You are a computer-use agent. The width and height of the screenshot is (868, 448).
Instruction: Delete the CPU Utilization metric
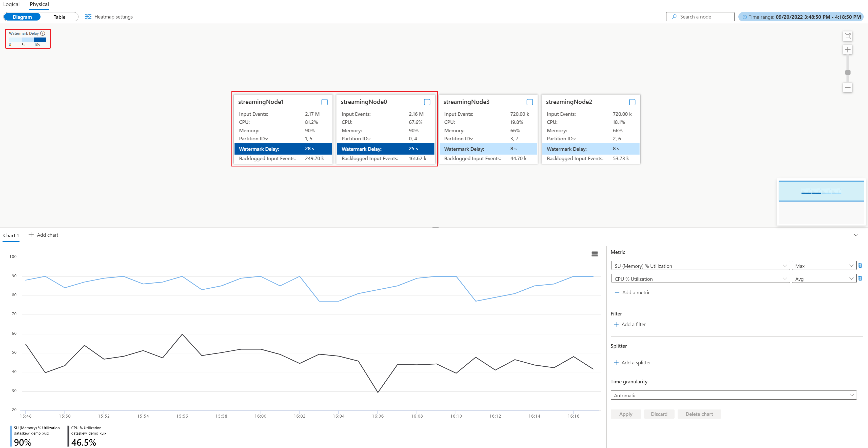click(860, 278)
